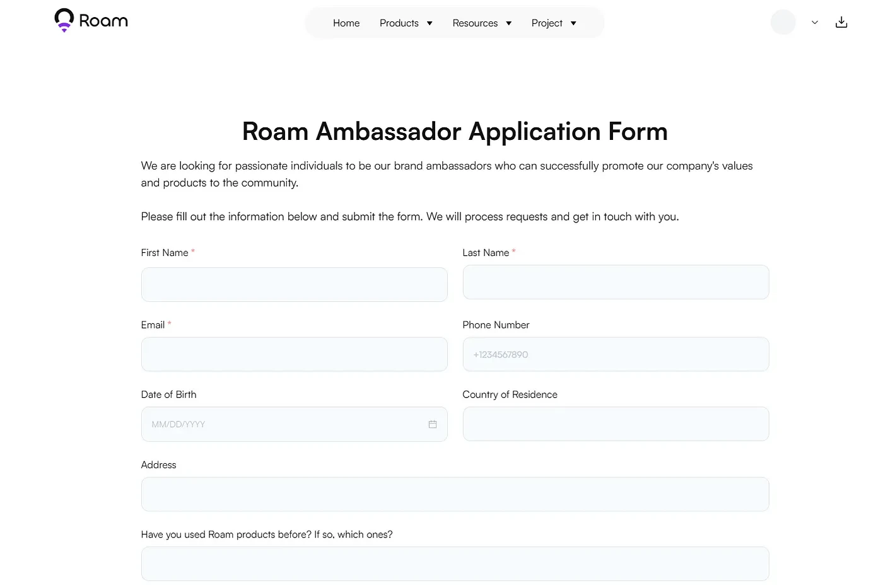Image resolution: width=883 pixels, height=588 pixels.
Task: Click the download icon in header
Action: (841, 23)
